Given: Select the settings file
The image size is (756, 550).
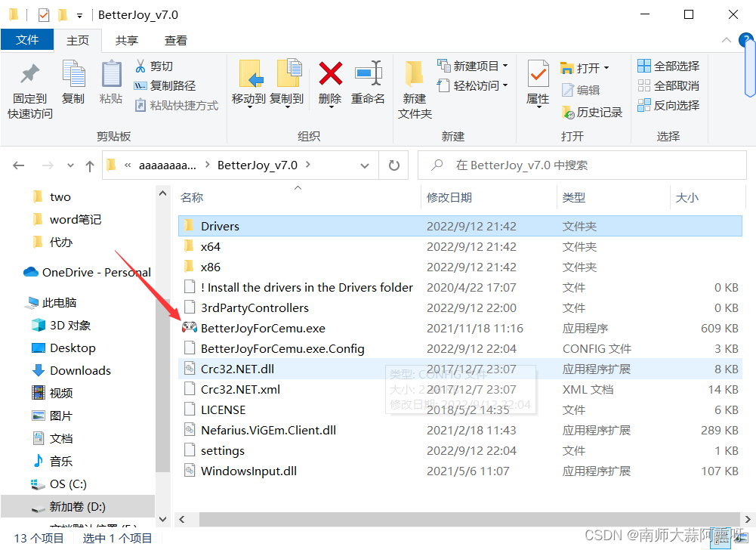Looking at the screenshot, I should coord(460,450).
